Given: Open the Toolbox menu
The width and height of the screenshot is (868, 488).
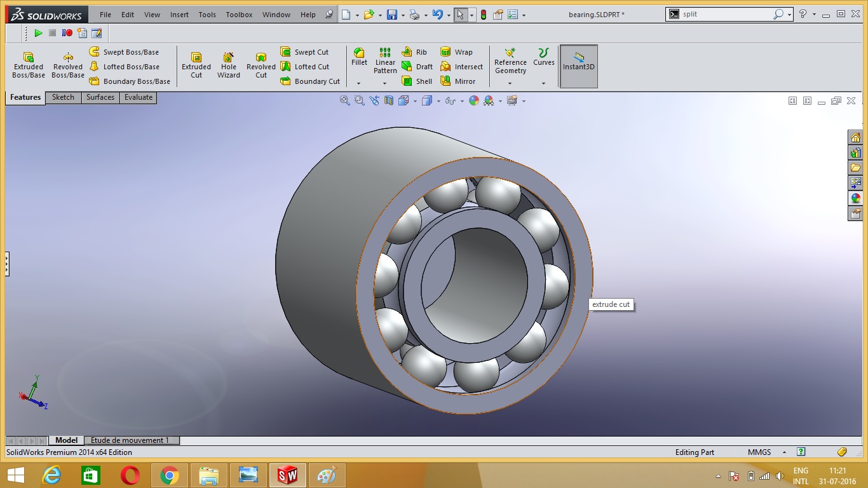Looking at the screenshot, I should coord(239,15).
